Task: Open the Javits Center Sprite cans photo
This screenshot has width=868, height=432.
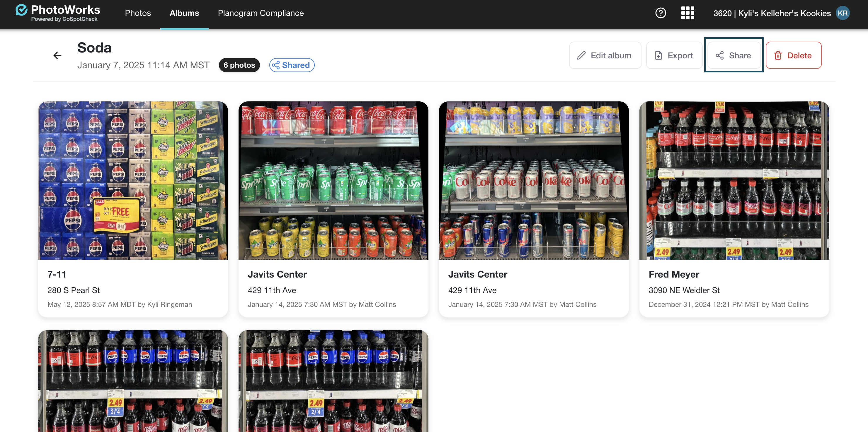Action: pyautogui.click(x=333, y=181)
